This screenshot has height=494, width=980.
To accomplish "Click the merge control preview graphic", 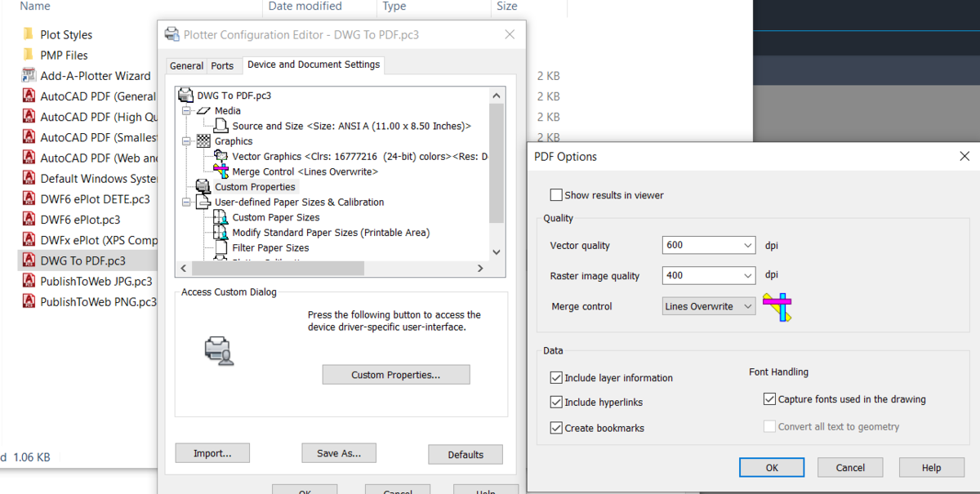I will 777,307.
